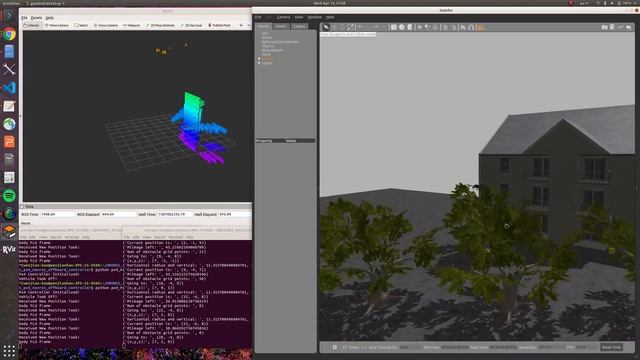Select the 2D Pose Estimate tool
The height and width of the screenshot is (360, 640).
(160, 25)
